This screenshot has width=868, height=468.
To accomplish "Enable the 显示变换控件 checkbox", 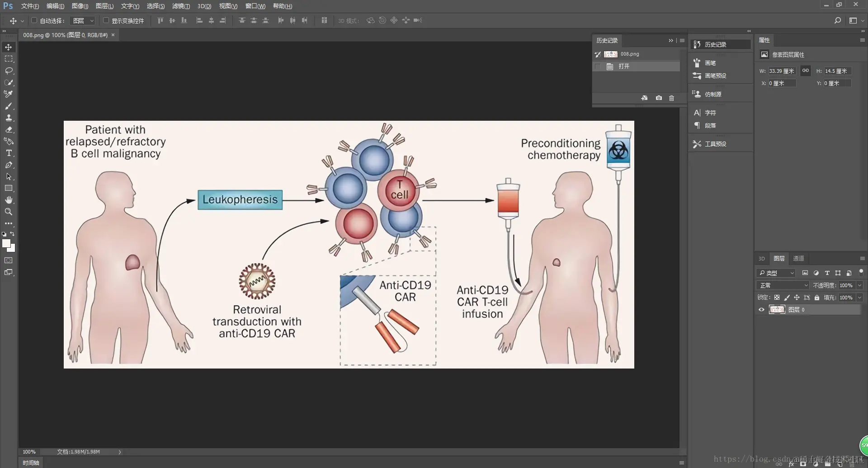I will pyautogui.click(x=106, y=20).
